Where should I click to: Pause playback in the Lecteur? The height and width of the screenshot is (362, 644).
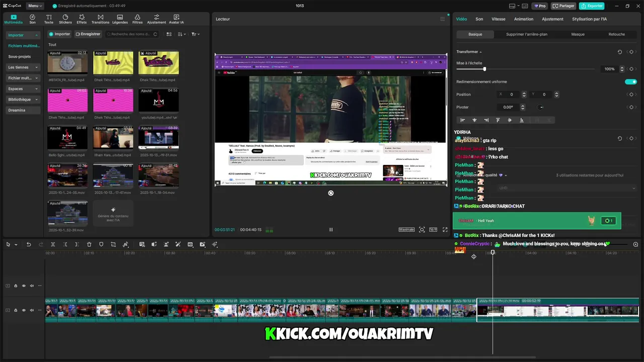coord(331,229)
